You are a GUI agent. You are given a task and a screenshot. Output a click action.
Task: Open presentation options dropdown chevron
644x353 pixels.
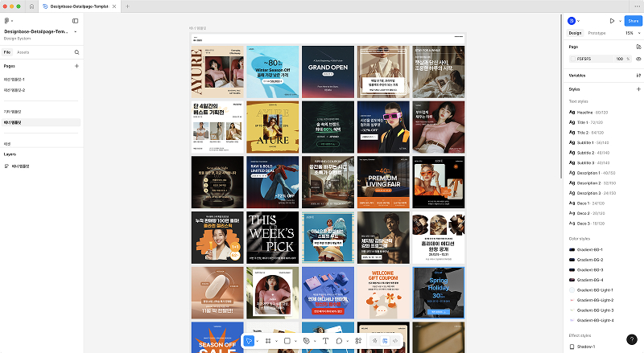(620, 21)
